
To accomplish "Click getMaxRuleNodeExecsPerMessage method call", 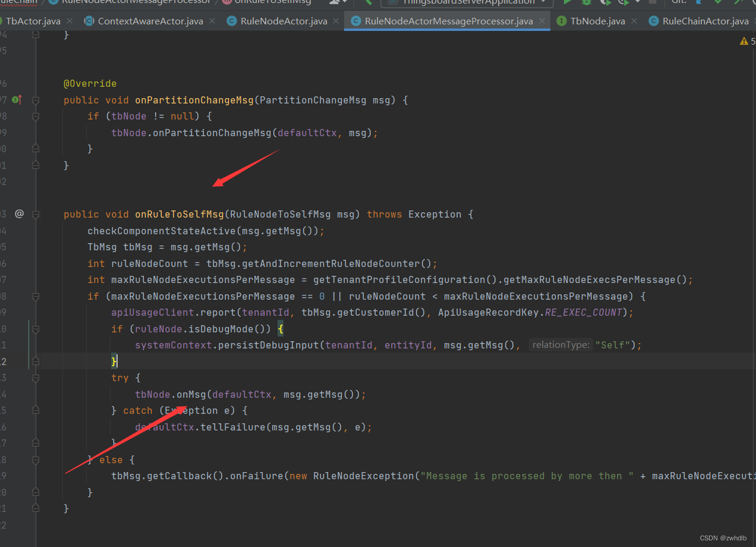I will click(590, 279).
